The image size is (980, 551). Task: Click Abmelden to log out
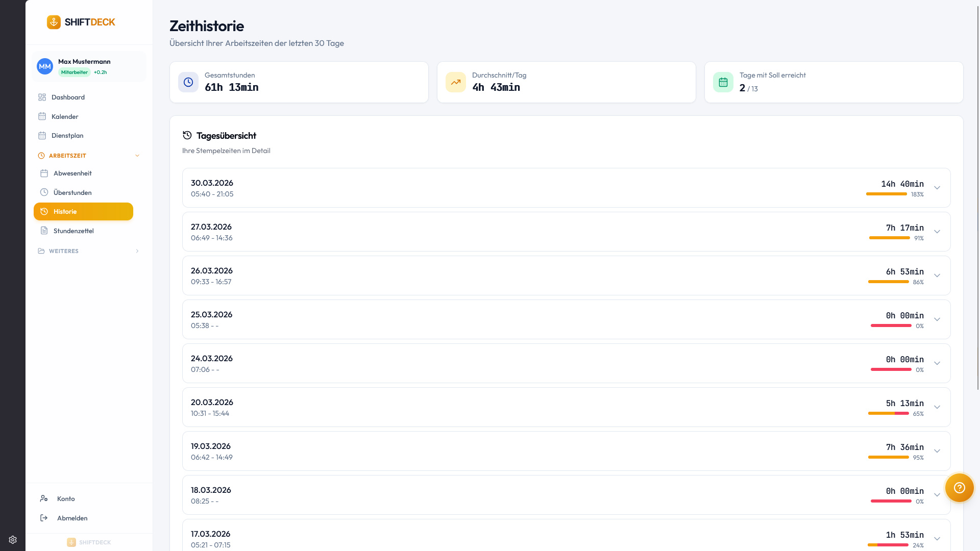click(72, 518)
